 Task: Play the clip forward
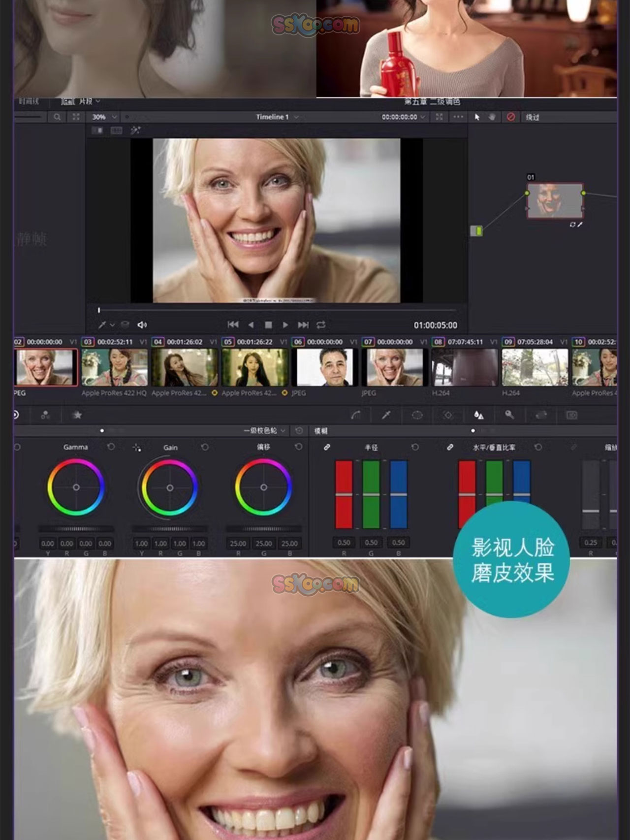tap(285, 325)
